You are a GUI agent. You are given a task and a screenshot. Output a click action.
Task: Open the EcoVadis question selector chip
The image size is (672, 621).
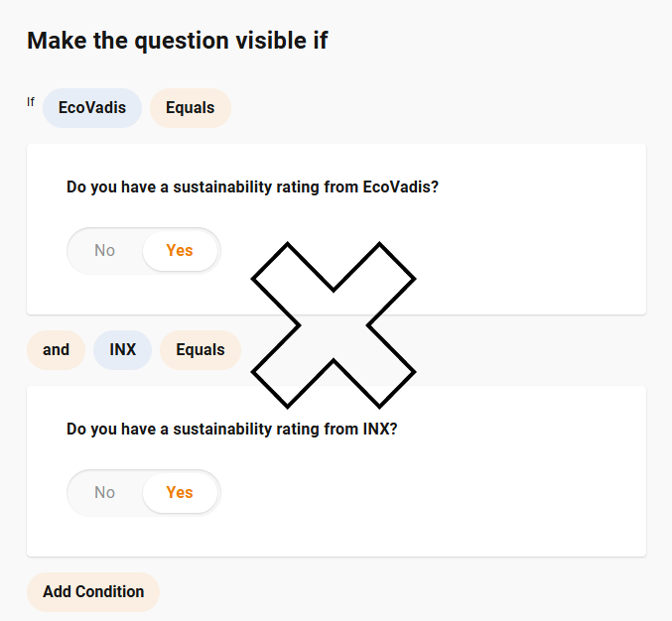[x=92, y=108]
